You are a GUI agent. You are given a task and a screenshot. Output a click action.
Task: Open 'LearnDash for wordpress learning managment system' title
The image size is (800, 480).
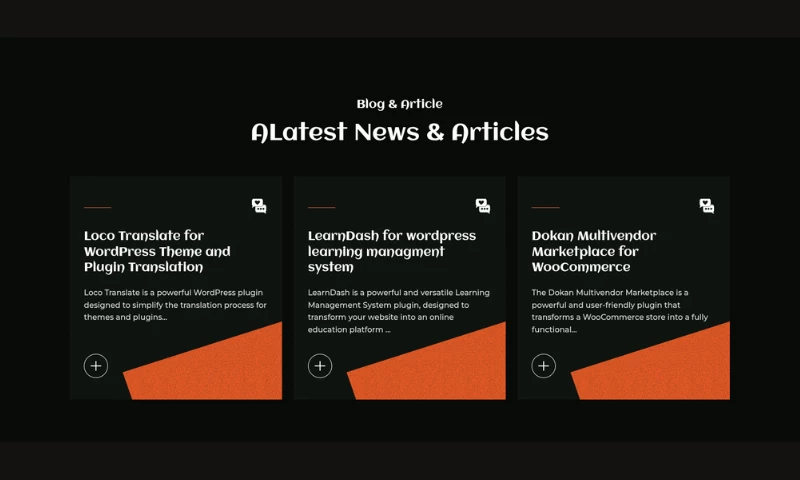[392, 251]
